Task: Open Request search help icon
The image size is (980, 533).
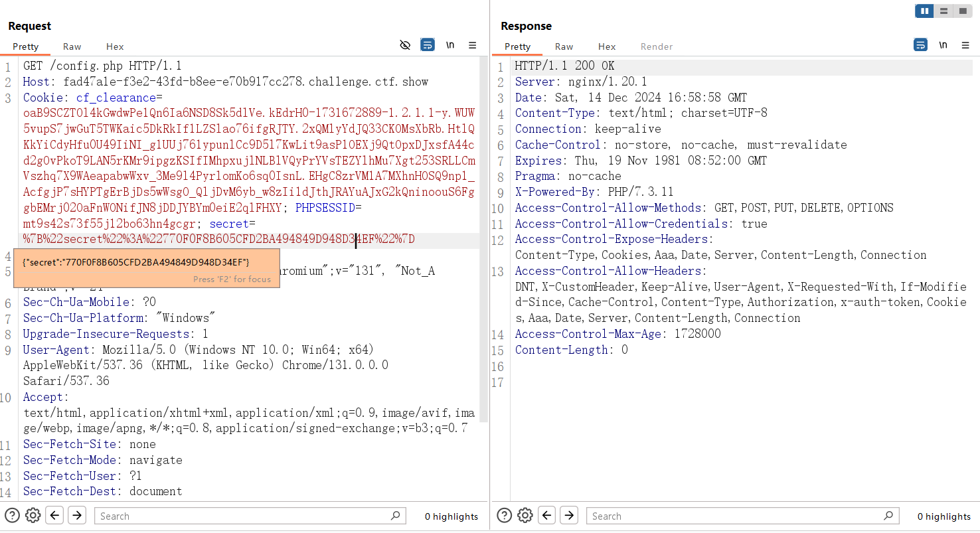Action: point(12,515)
